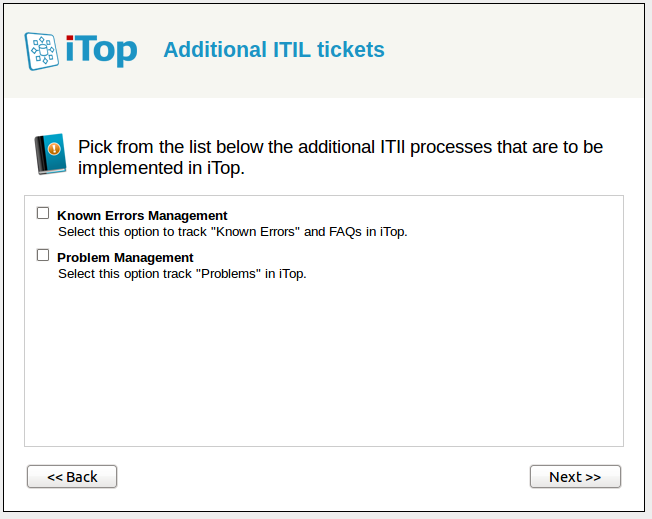This screenshot has width=652, height=519.
Task: Proceed with the Next >> button
Action: 575,477
